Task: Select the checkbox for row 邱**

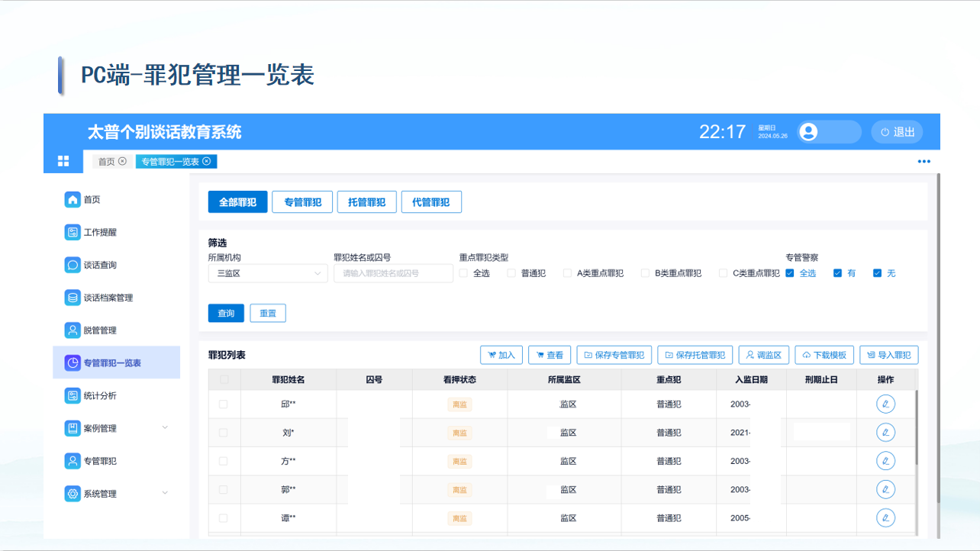Action: pyautogui.click(x=224, y=404)
